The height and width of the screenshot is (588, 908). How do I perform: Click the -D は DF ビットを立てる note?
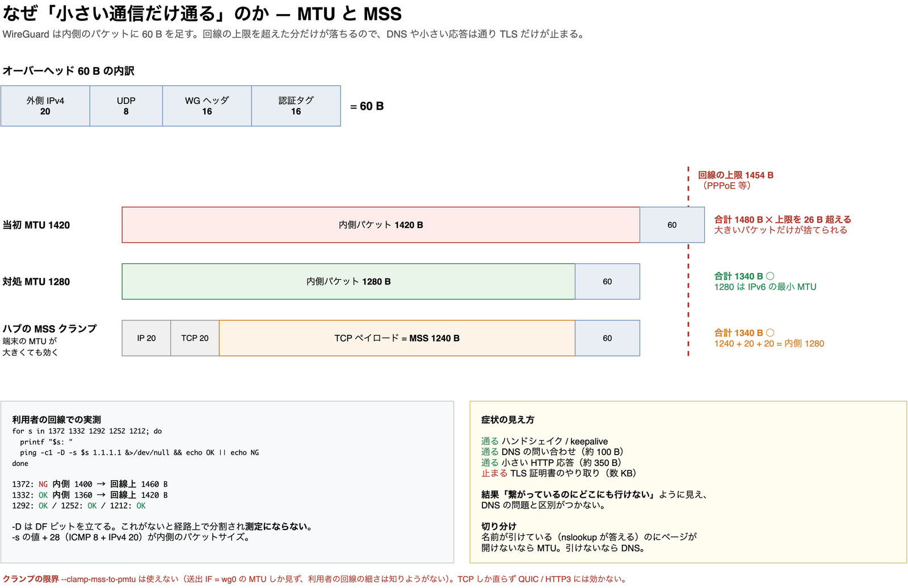pyautogui.click(x=162, y=527)
